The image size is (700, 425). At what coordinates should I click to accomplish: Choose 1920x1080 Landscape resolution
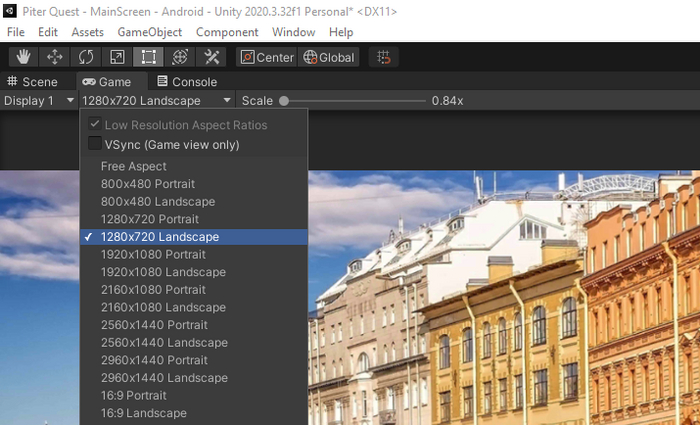[x=194, y=272]
